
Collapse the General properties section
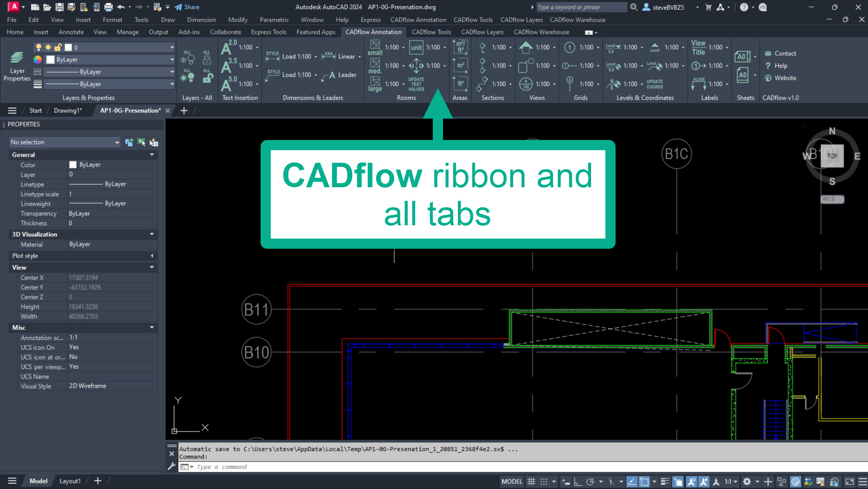pyautogui.click(x=152, y=155)
